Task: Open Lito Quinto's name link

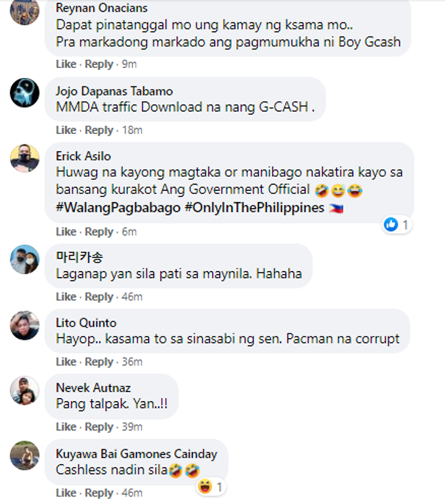Action: click(86, 323)
